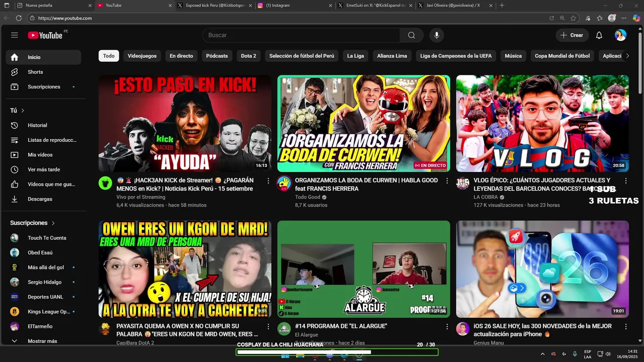The image size is (644, 362).
Task: Show hidden system tray icons
Action: (x=542, y=354)
